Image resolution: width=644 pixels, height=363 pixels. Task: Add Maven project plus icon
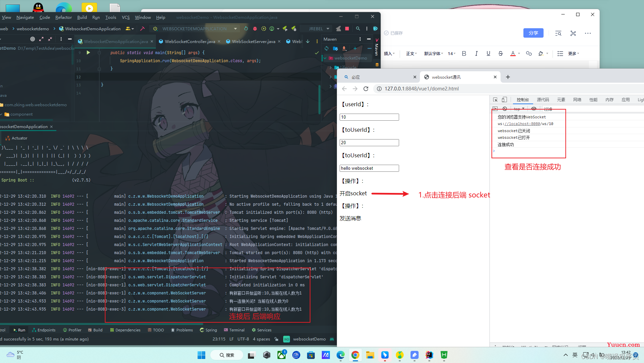[355, 48]
